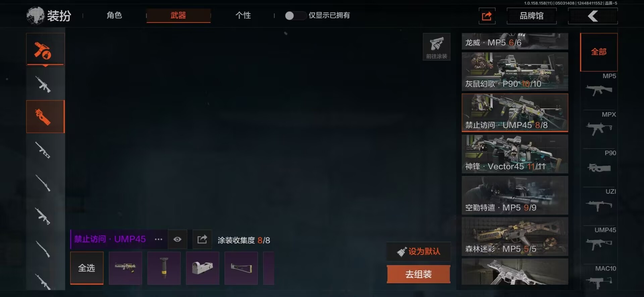Choose the red dot sight attachment thumbnail
The width and height of the screenshot is (644, 297).
[203, 268]
